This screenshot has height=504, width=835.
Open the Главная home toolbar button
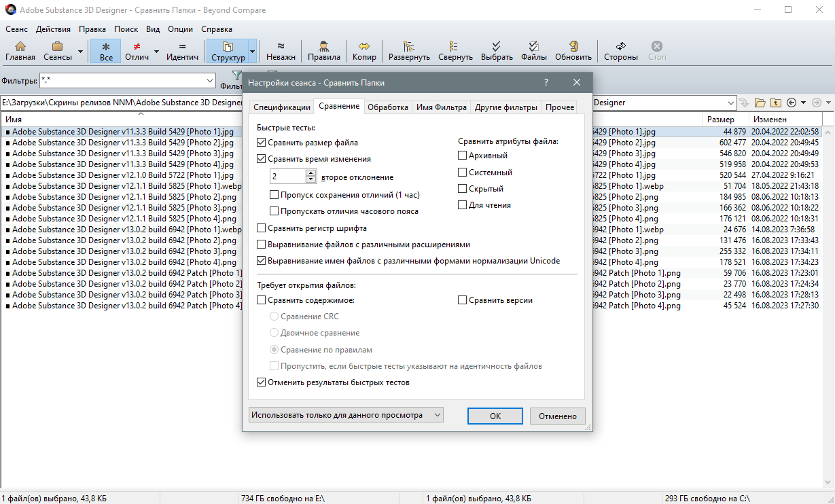click(x=20, y=51)
